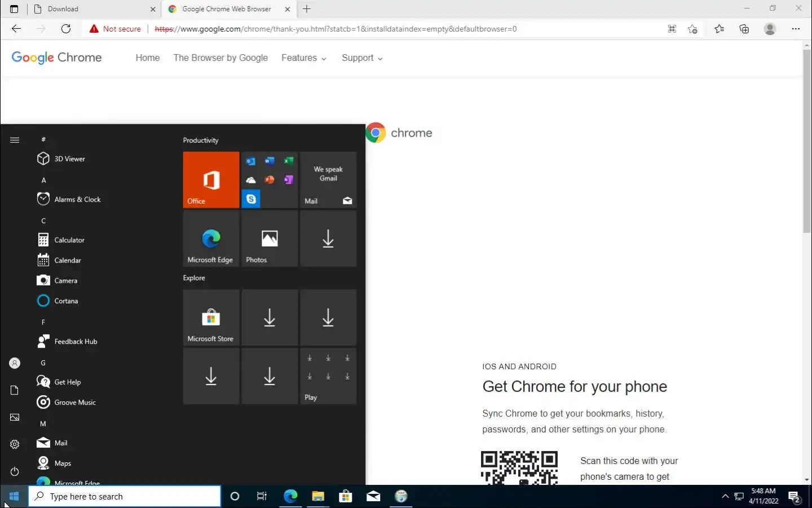Click the Office apps folder tile
Image resolution: width=812 pixels, height=508 pixels.
(270, 180)
